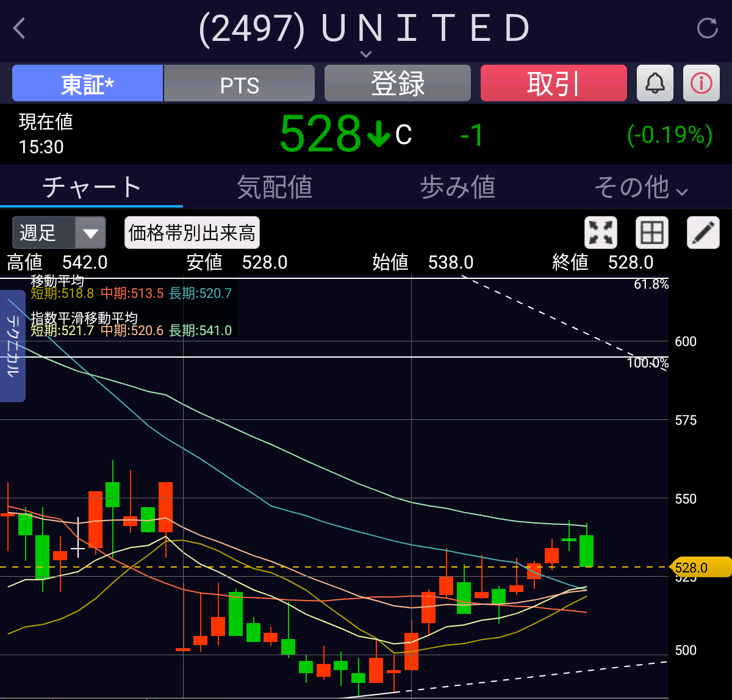Tap the 登録 button

[x=398, y=83]
